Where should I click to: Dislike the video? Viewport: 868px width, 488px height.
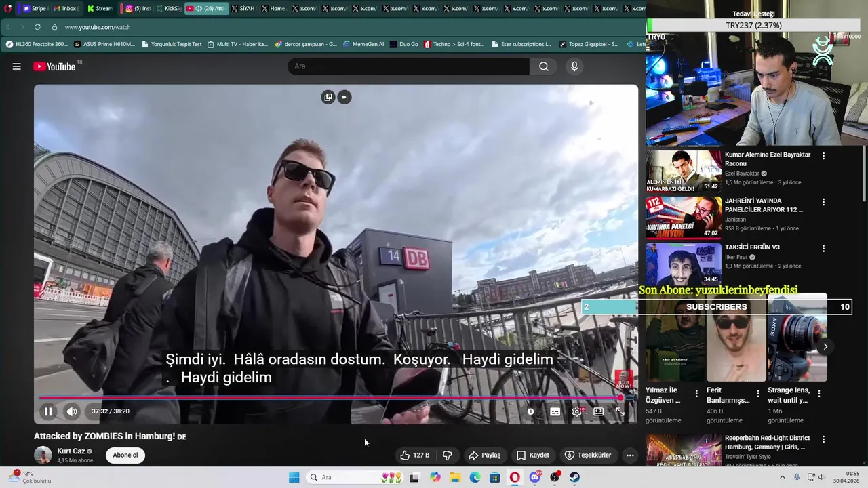click(x=448, y=455)
